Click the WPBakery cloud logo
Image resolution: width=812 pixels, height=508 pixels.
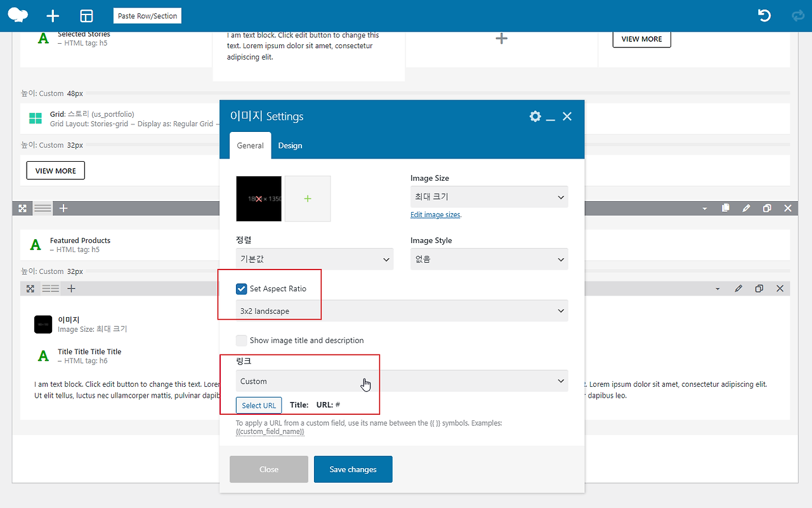(18, 15)
